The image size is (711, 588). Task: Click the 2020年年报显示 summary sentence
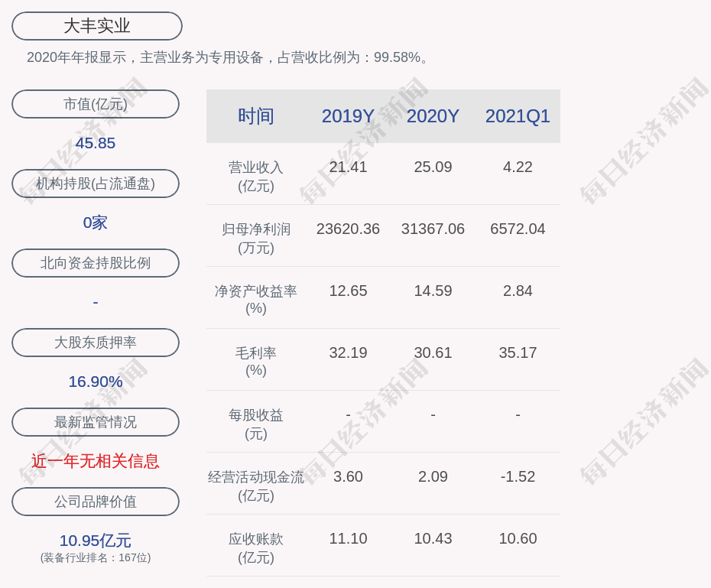coord(228,57)
